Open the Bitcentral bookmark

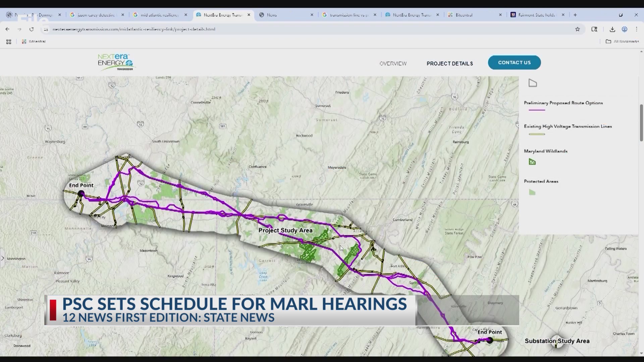pos(34,42)
